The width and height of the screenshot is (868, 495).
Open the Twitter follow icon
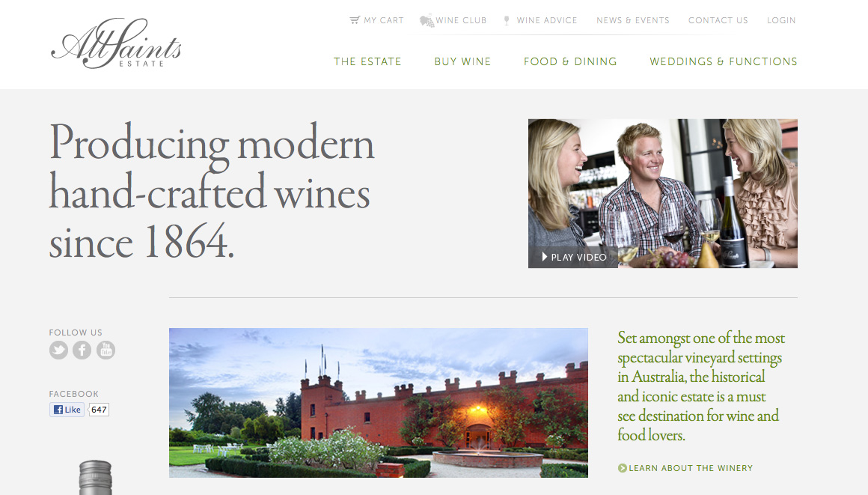coord(58,350)
